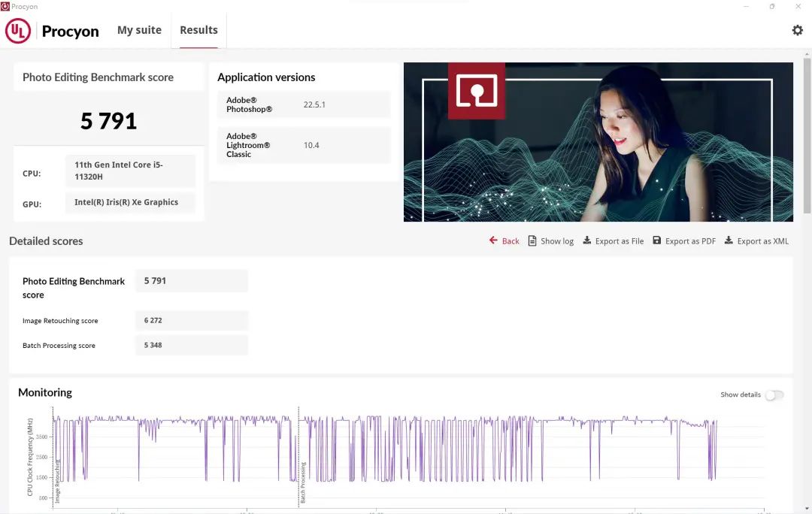Click the 'Application versions' heading
This screenshot has width=812, height=514.
point(266,77)
